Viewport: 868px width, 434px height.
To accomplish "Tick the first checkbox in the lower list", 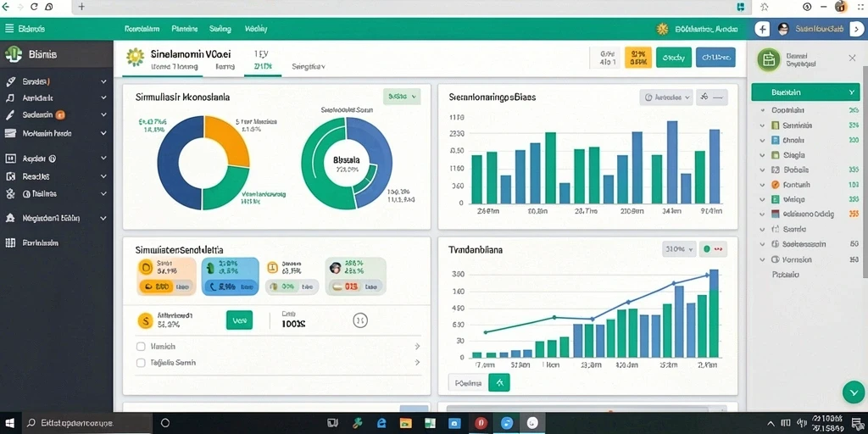I will click(x=141, y=347).
